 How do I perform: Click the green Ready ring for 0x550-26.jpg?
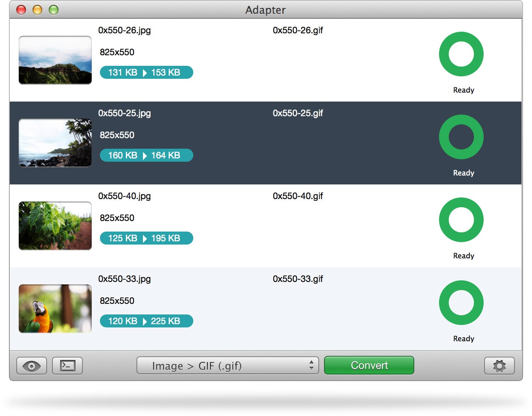point(461,54)
